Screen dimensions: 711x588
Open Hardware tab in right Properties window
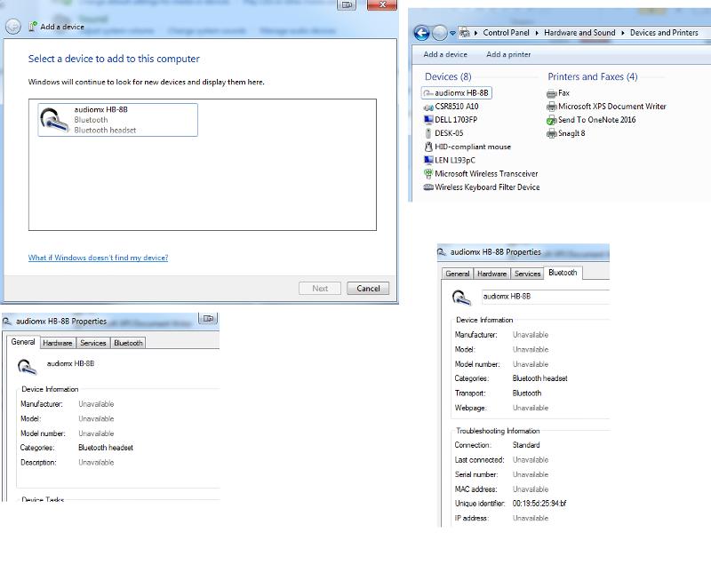tap(492, 274)
